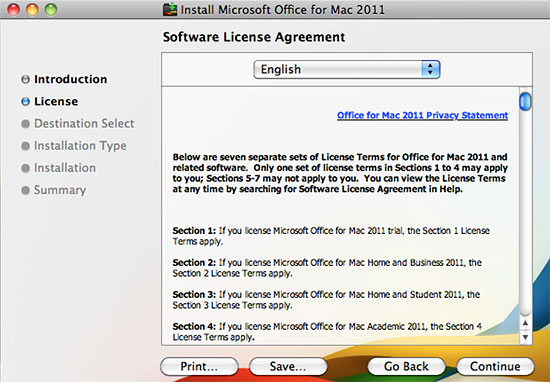Click the blue bullet icon beside License
The width and height of the screenshot is (550, 382).
pyautogui.click(x=25, y=101)
